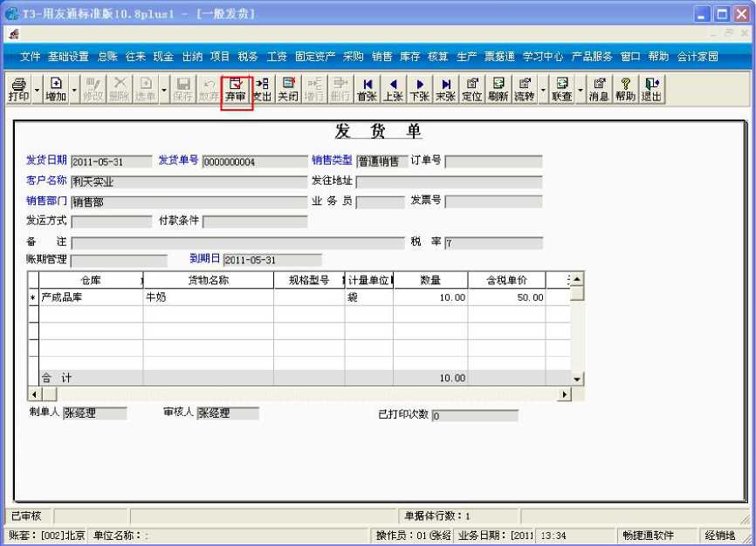Click the 制单人 field showing 张经理
The width and height of the screenshot is (756, 546).
(x=95, y=413)
